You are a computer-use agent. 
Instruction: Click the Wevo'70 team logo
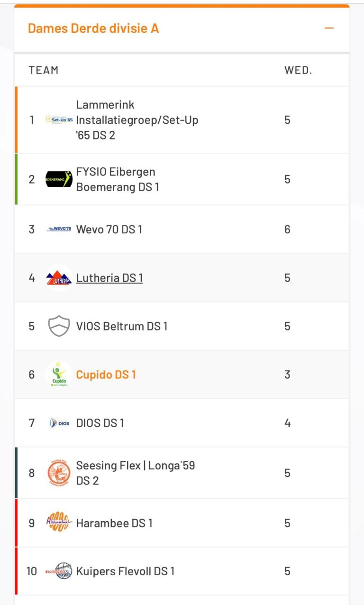tap(59, 229)
